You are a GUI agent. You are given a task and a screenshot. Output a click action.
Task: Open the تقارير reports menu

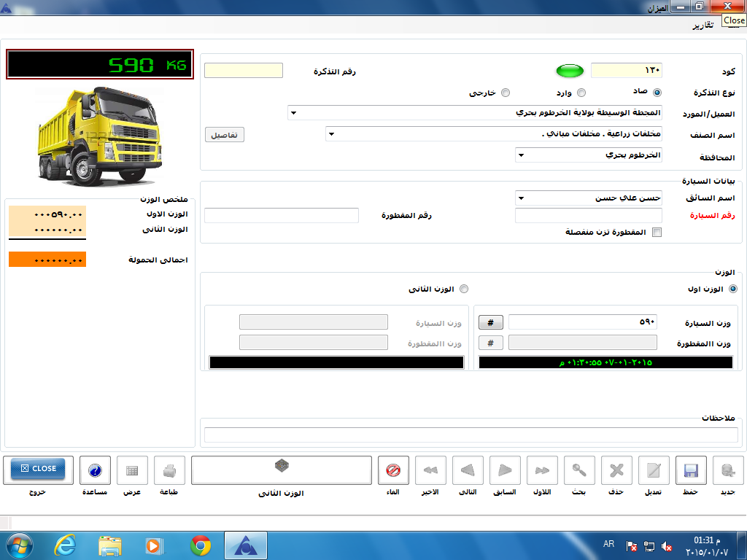point(703,26)
